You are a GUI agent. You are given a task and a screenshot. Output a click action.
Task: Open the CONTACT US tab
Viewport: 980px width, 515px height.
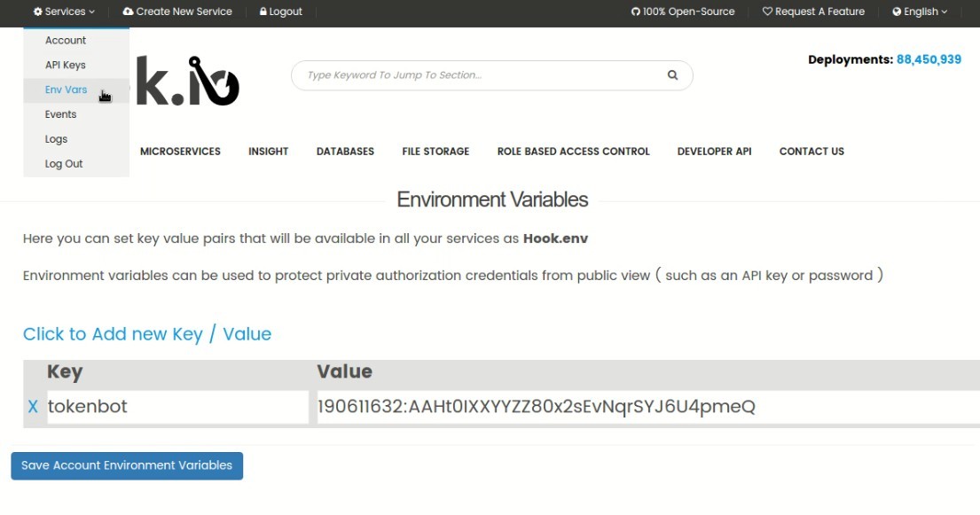pyautogui.click(x=811, y=151)
